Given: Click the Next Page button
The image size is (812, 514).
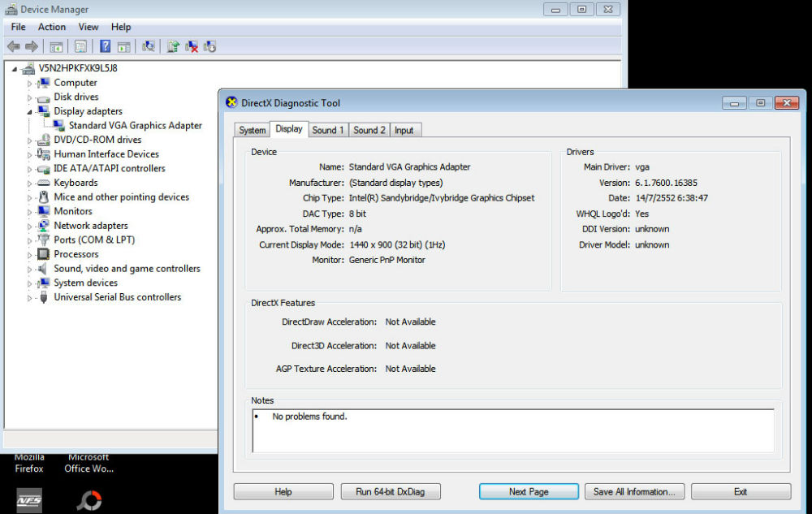Looking at the screenshot, I should click(529, 491).
